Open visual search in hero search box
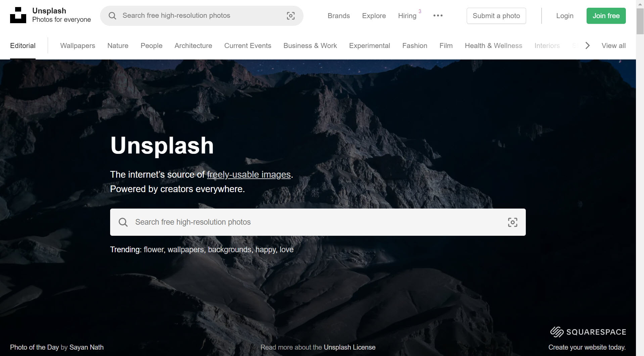Image resolution: width=644 pixels, height=356 pixels. [x=512, y=222]
